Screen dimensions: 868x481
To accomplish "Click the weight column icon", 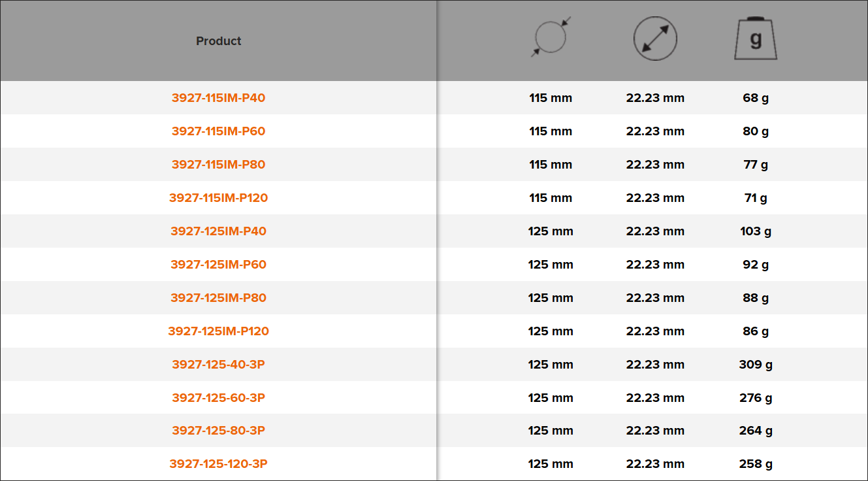I will [756, 39].
